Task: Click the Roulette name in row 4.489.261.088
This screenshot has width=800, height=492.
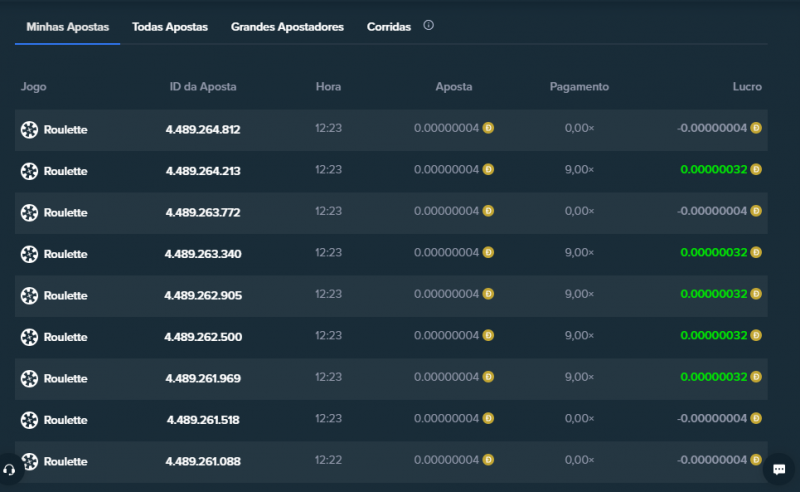Action: [65, 461]
